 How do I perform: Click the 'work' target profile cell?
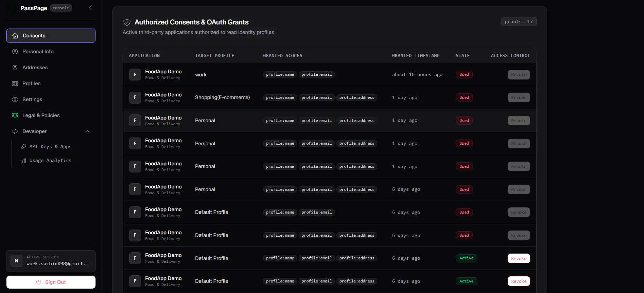point(201,75)
